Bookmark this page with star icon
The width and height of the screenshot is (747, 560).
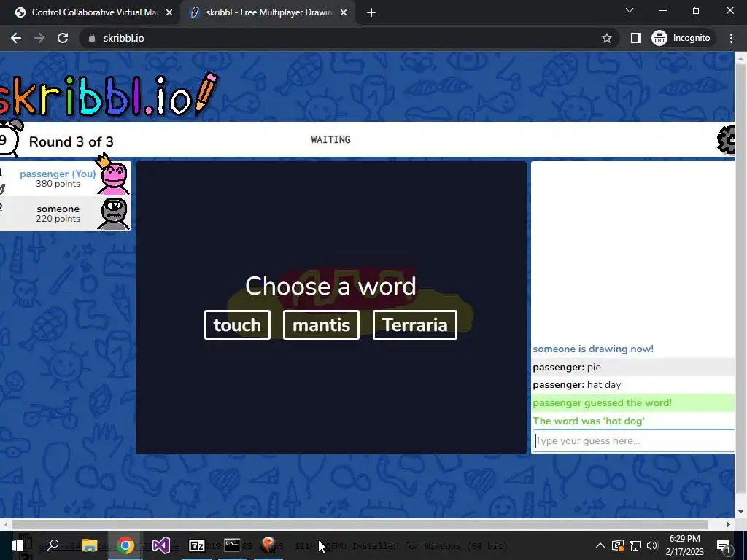point(606,38)
